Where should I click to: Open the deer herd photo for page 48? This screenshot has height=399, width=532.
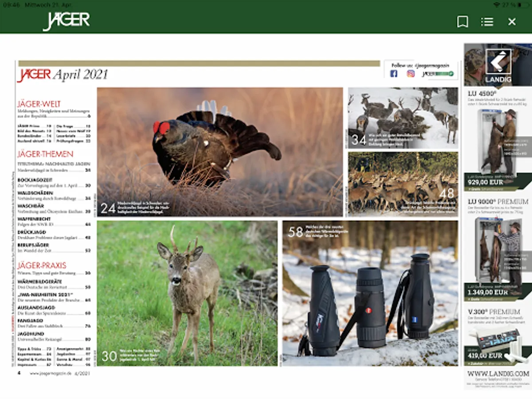point(403,184)
